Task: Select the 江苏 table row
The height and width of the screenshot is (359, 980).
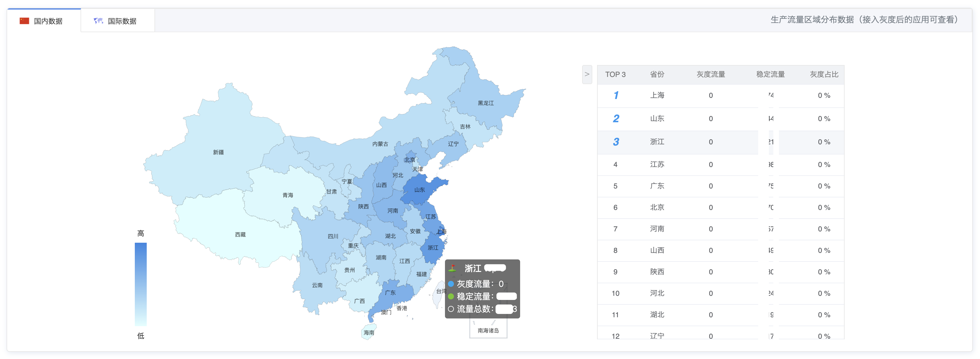Action: pos(721,165)
